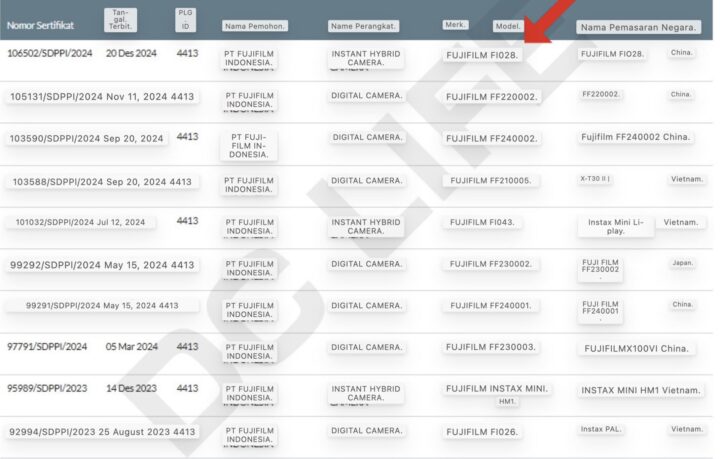Click China in the FF220002 row
The image size is (720, 459).
[681, 94]
